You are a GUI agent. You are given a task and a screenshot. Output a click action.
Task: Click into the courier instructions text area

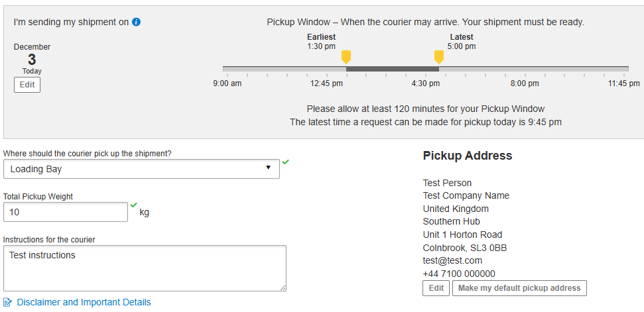(145, 268)
